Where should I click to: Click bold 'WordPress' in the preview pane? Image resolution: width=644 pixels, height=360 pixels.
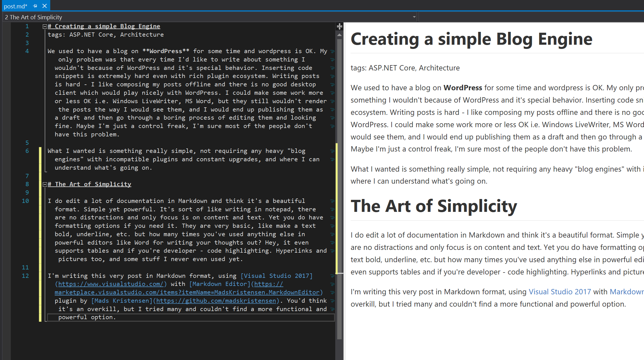[463, 88]
